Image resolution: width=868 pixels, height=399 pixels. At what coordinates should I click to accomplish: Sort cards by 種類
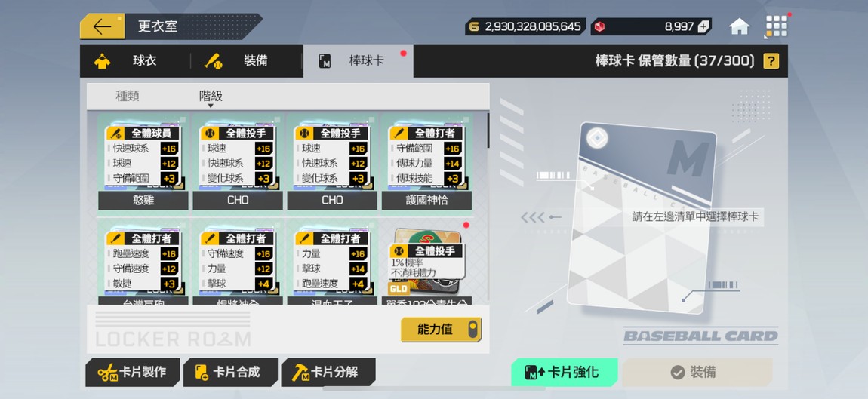click(128, 96)
